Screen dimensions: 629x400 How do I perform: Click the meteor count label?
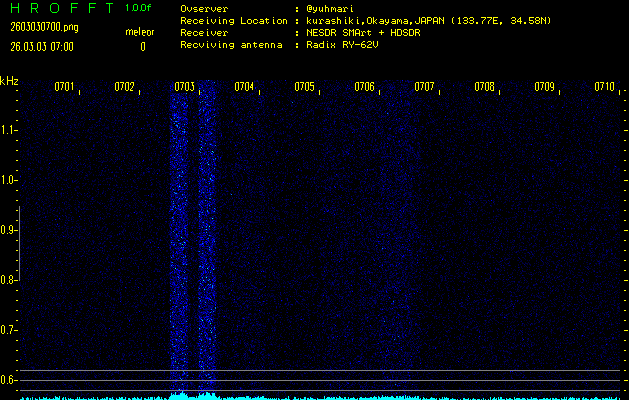pyautogui.click(x=140, y=32)
